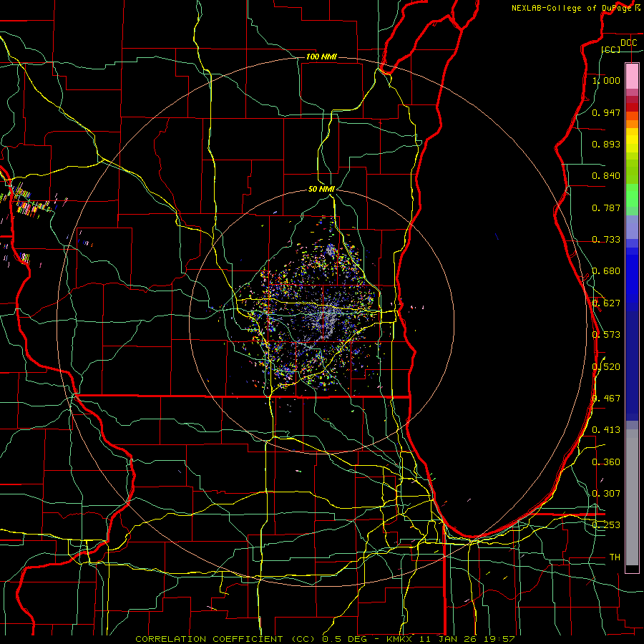Click the 0.627 color scale value

click(x=606, y=303)
